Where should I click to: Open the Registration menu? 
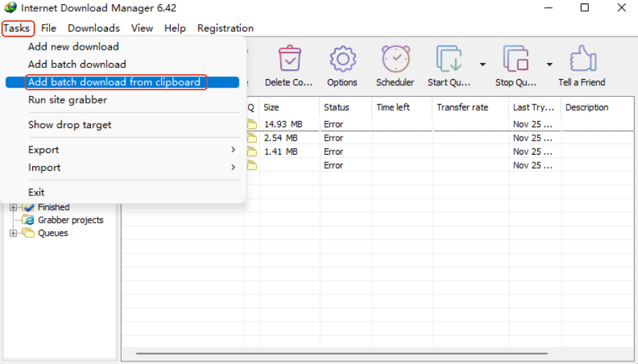click(226, 28)
